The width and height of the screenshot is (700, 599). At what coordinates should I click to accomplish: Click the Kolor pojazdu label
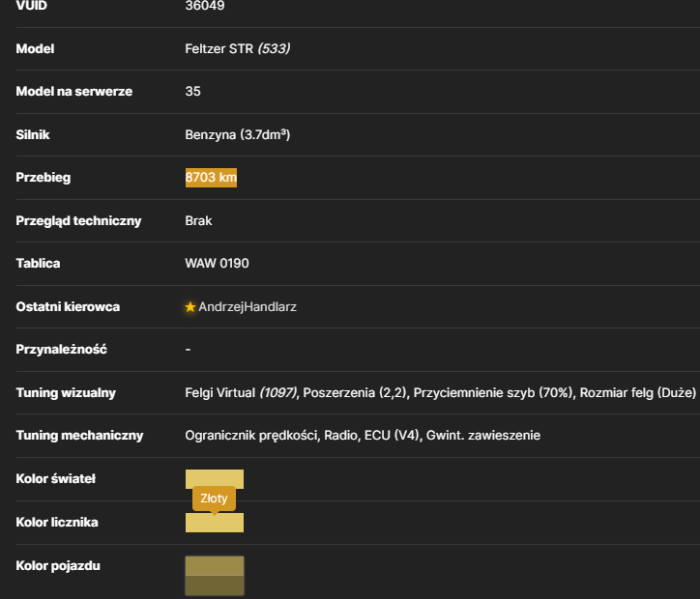[x=58, y=565]
